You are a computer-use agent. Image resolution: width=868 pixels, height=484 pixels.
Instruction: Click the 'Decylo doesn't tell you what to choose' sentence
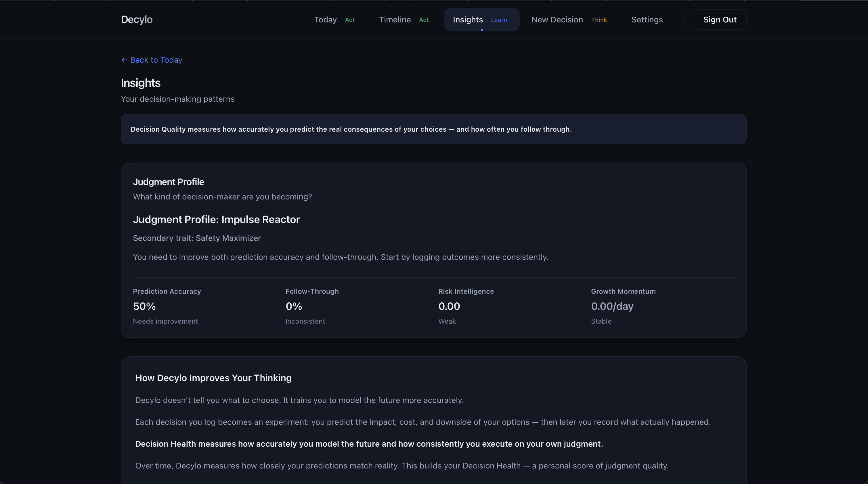tap(299, 400)
